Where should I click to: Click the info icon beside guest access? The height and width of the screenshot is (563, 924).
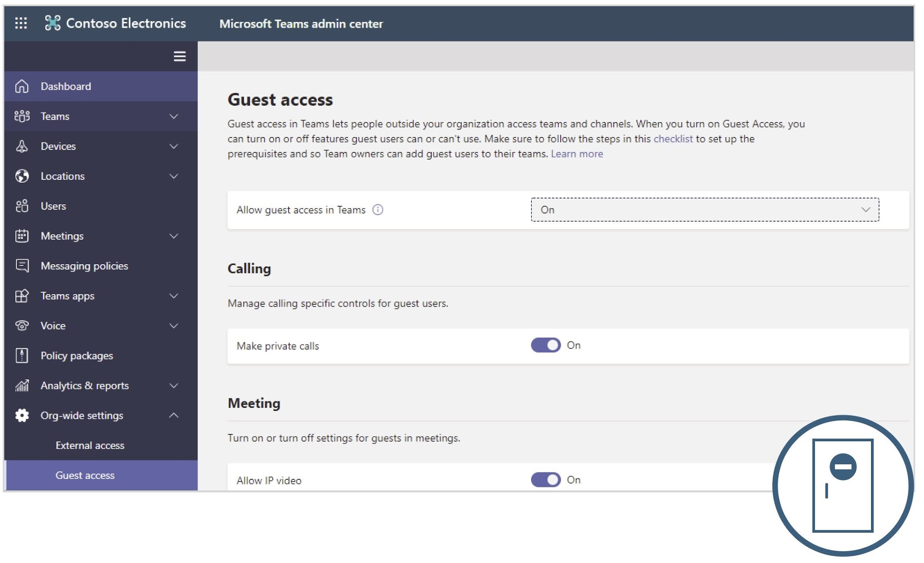coord(378,210)
